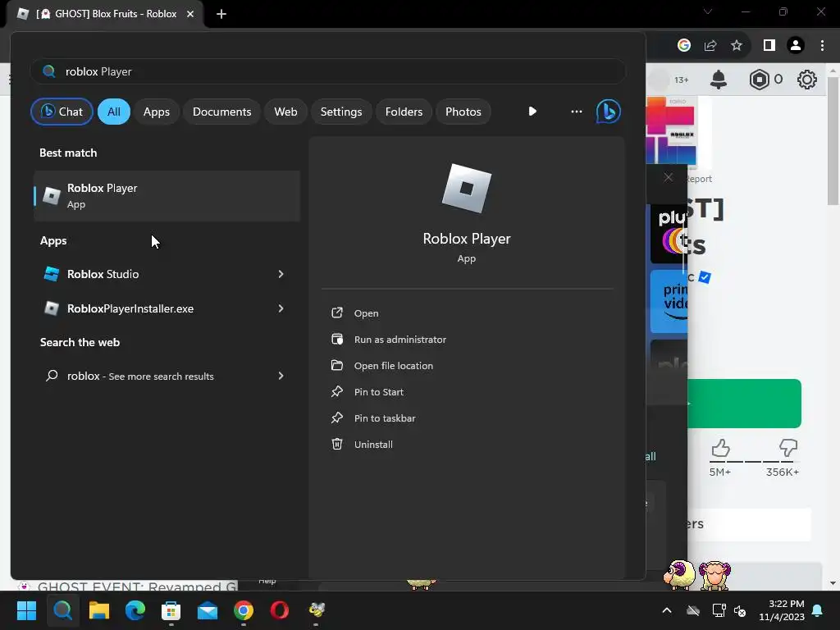Click the muted volume tray icon
Image resolution: width=840 pixels, height=630 pixels.
[x=741, y=610]
